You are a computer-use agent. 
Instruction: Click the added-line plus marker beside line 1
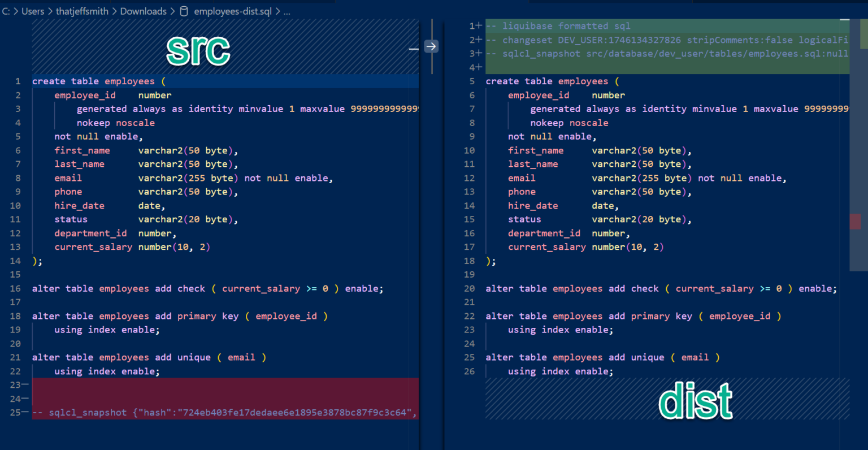click(x=478, y=25)
